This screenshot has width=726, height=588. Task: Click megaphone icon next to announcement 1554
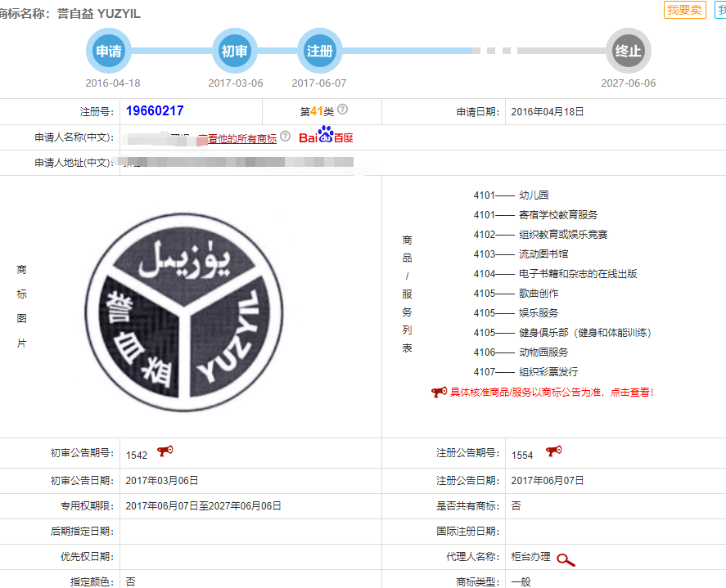(554, 451)
